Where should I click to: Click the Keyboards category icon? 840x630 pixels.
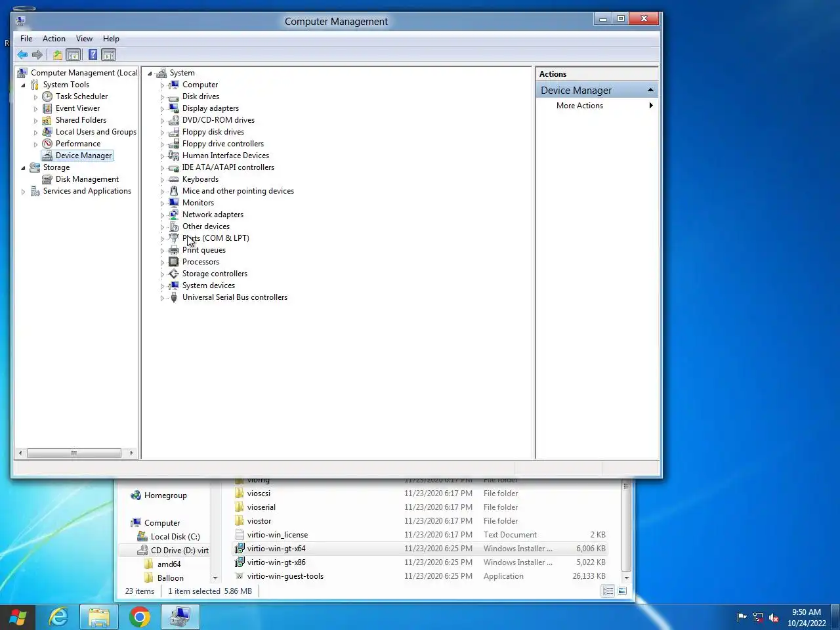(x=174, y=179)
